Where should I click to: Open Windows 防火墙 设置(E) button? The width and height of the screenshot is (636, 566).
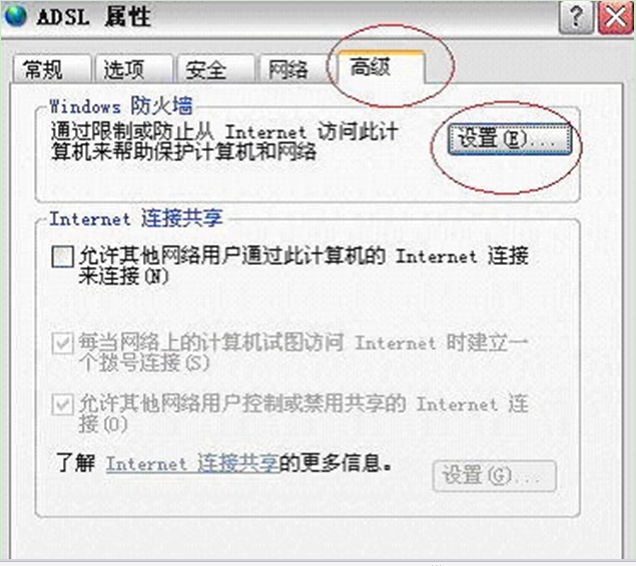[509, 139]
